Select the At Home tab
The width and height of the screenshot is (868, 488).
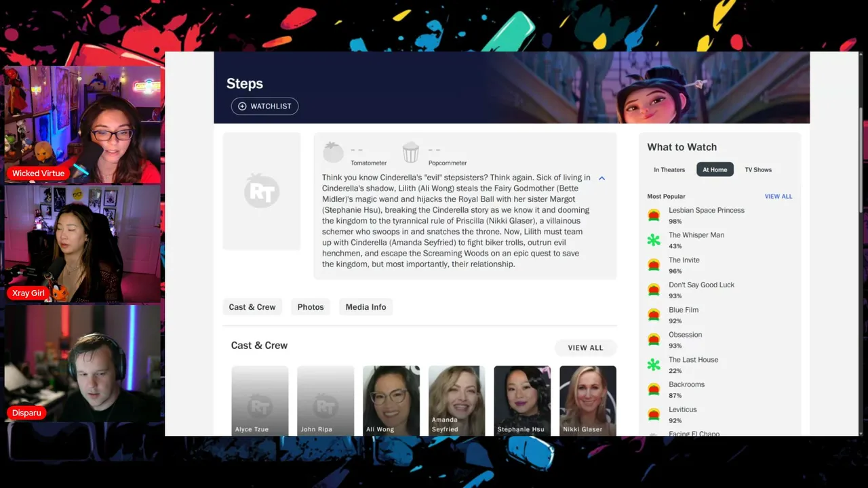[715, 169]
